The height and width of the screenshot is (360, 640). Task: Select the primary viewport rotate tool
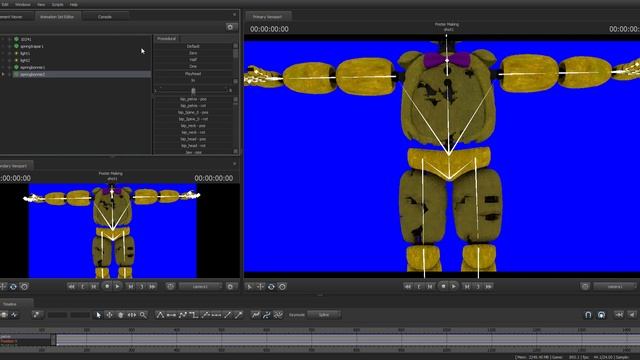[x=271, y=287]
